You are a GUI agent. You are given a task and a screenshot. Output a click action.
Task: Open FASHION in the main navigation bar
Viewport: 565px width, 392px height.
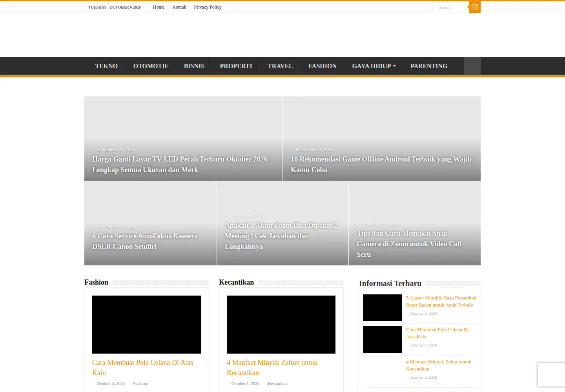tap(323, 66)
